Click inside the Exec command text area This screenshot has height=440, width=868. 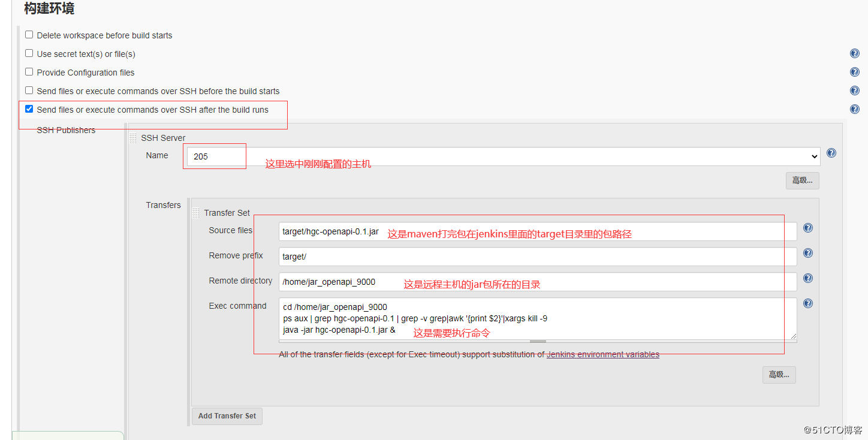click(538, 319)
